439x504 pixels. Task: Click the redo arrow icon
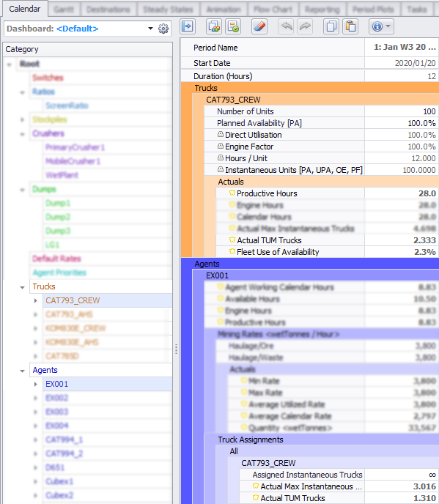click(x=305, y=26)
